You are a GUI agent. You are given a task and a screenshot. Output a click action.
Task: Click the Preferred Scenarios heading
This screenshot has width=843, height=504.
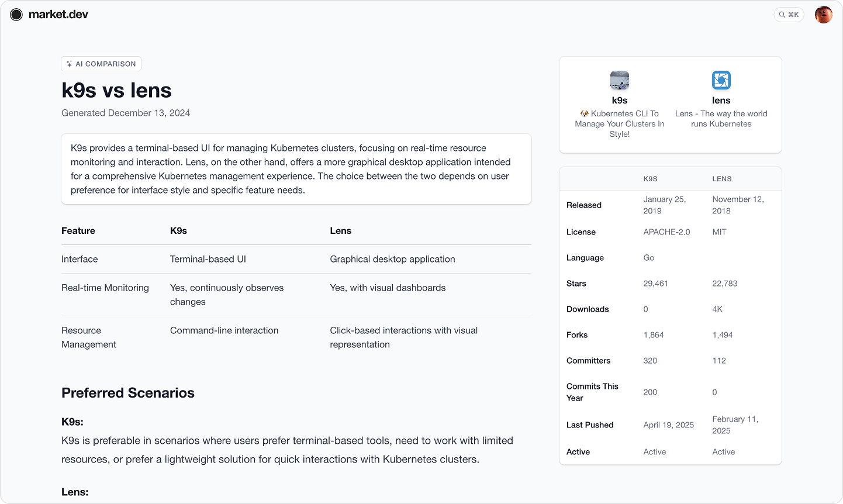click(x=128, y=393)
